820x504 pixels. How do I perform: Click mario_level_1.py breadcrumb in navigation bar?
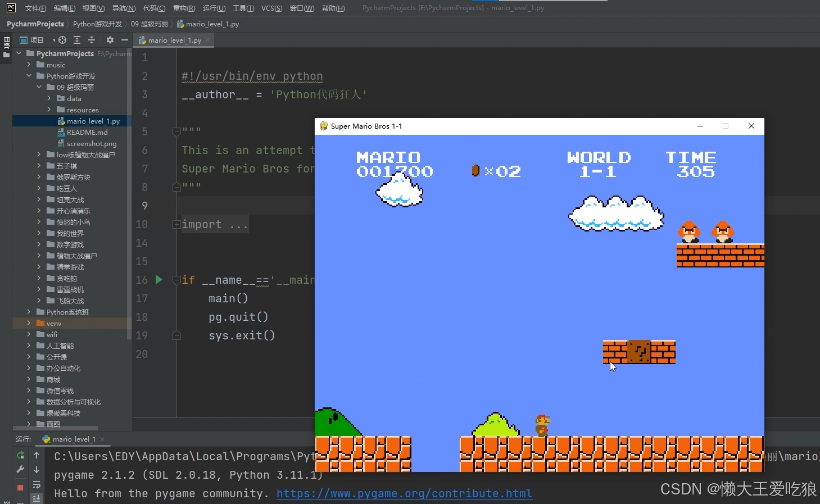coord(208,24)
